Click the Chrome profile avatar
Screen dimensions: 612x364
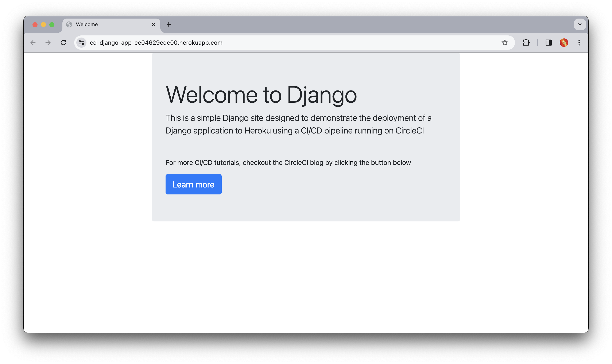(x=563, y=42)
